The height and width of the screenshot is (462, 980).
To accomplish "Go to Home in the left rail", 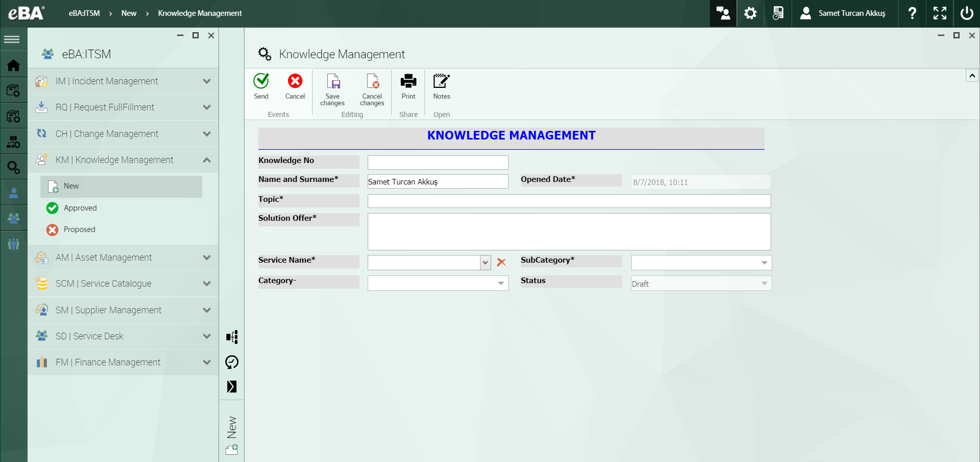I will 13,65.
